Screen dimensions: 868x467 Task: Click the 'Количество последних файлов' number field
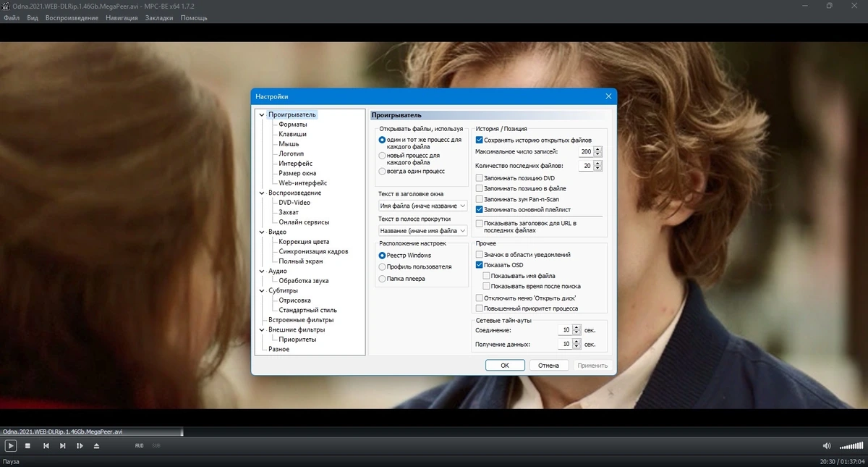[587, 166]
